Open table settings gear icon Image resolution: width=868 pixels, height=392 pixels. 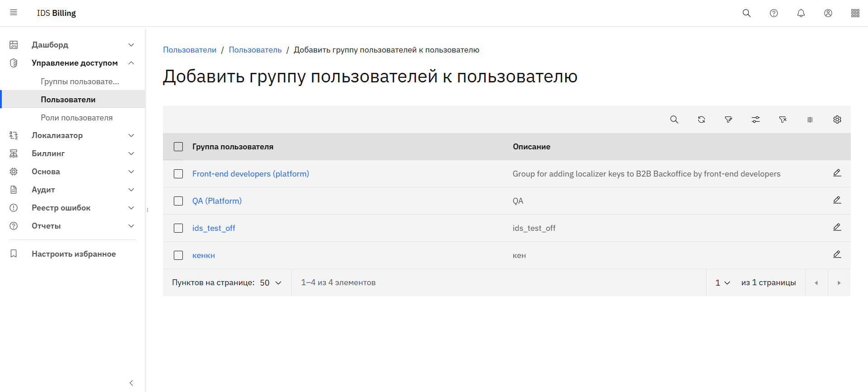click(x=837, y=120)
